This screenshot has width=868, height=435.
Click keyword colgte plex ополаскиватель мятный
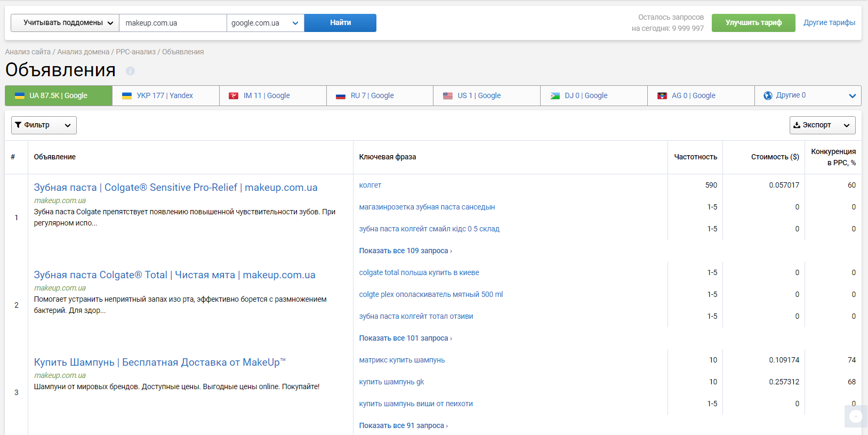[431, 294]
